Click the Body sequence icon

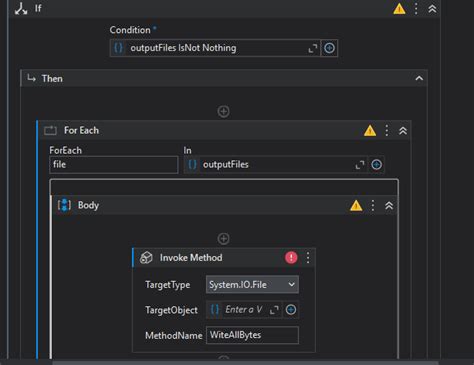[64, 205]
